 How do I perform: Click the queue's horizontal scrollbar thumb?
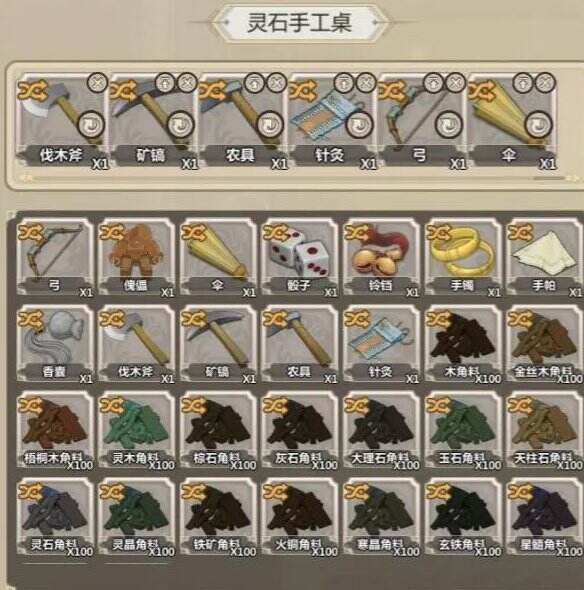click(549, 178)
